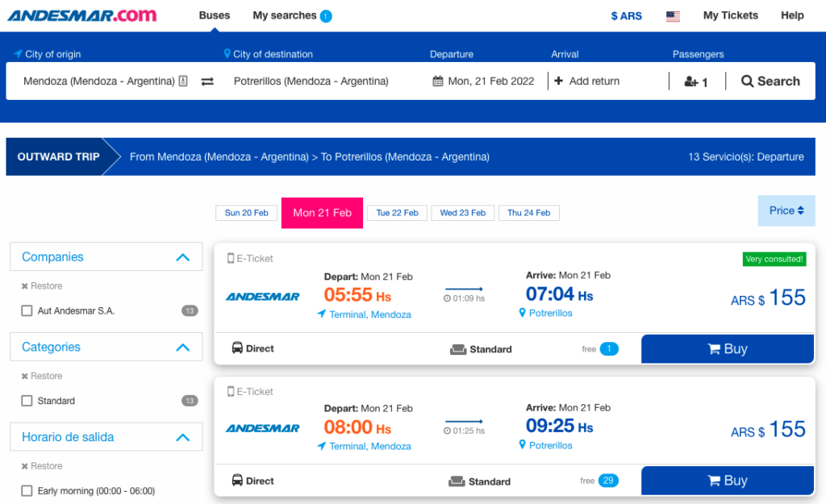826x504 pixels.
Task: Click the swap origin and destination arrows icon
Action: coord(207,81)
